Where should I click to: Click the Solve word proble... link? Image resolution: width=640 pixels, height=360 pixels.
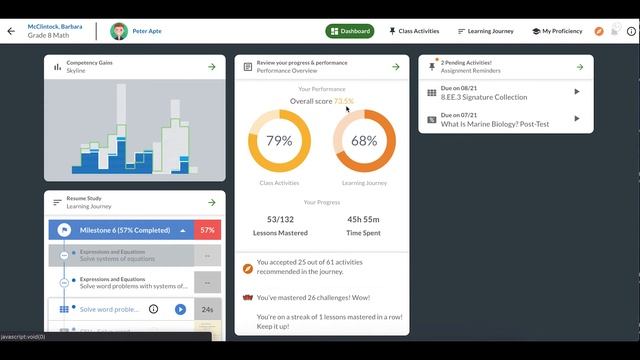[109, 309]
